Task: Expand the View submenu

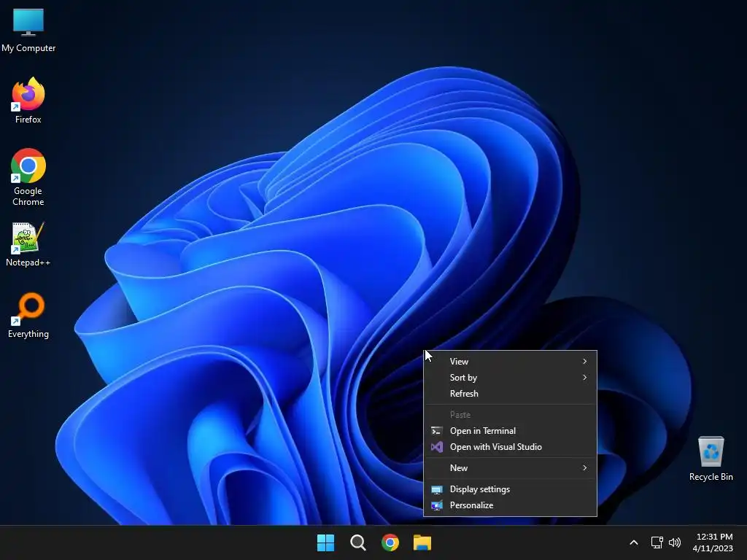Action: tap(510, 362)
